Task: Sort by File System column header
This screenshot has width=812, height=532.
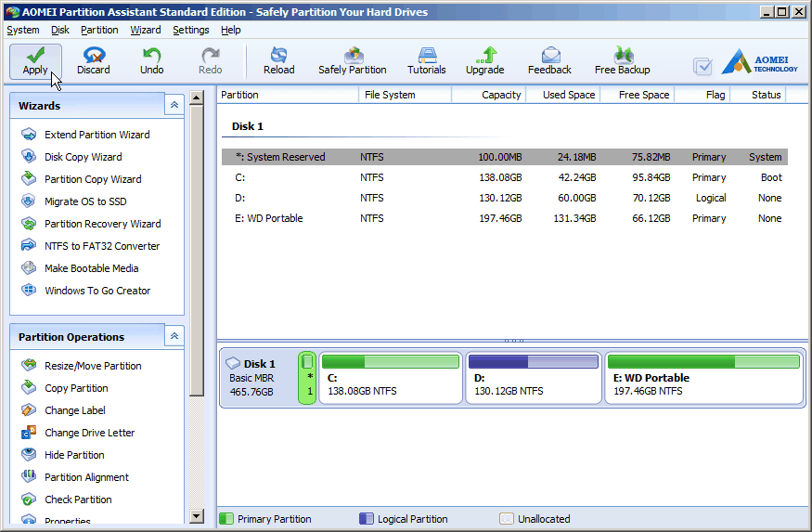Action: (x=406, y=95)
